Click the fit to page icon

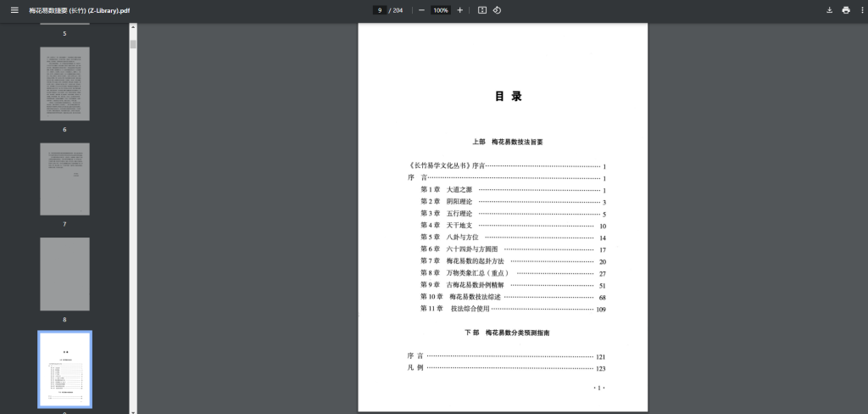(482, 10)
